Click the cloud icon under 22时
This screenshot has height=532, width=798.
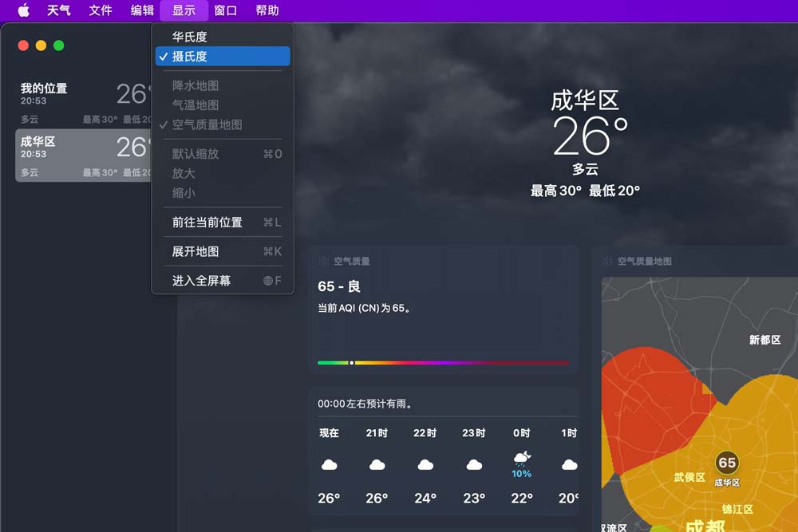coord(425,464)
